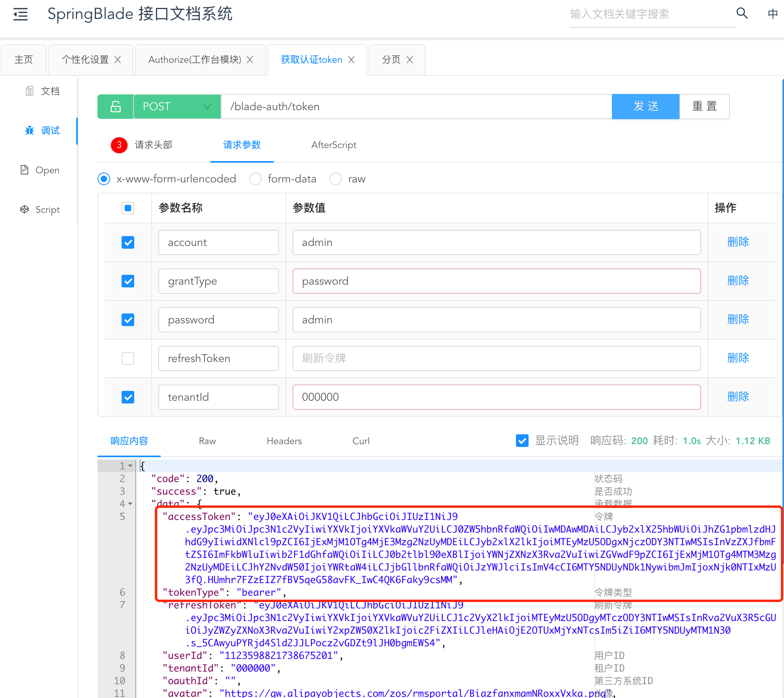This screenshot has height=698, width=784.
Task: Open the 调试 debug sidebar item
Action: click(43, 131)
